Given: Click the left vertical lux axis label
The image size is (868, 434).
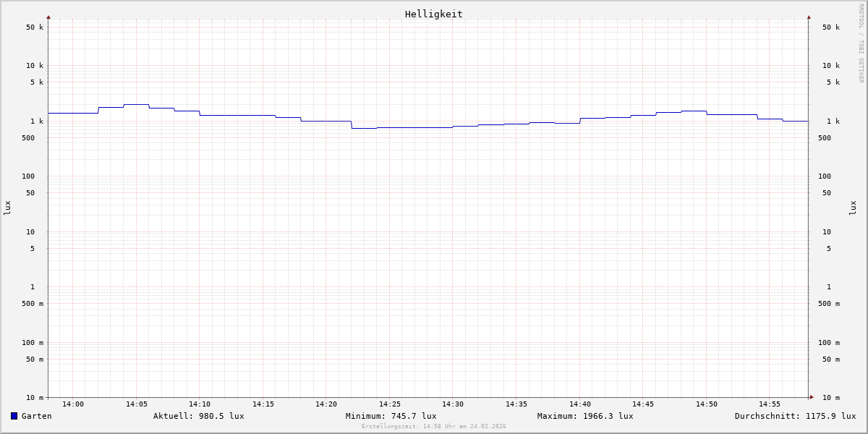Looking at the screenshot, I should [x=7, y=208].
